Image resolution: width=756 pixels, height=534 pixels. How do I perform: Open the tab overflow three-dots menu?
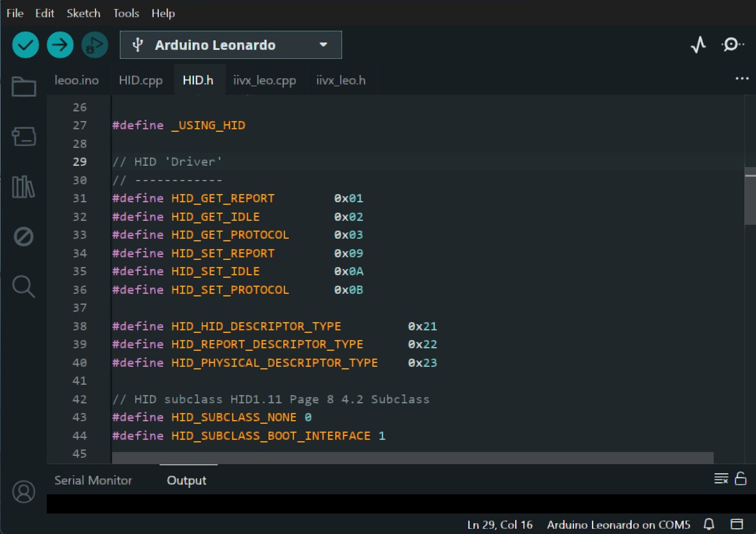(742, 78)
